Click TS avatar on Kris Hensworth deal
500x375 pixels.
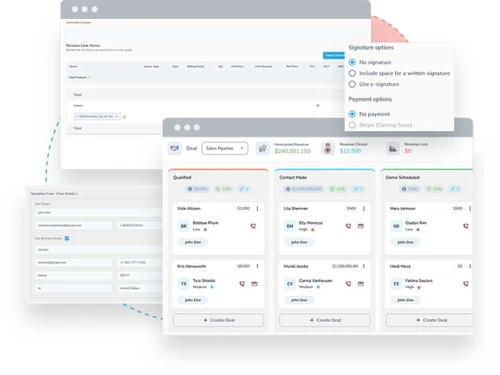[x=184, y=284]
